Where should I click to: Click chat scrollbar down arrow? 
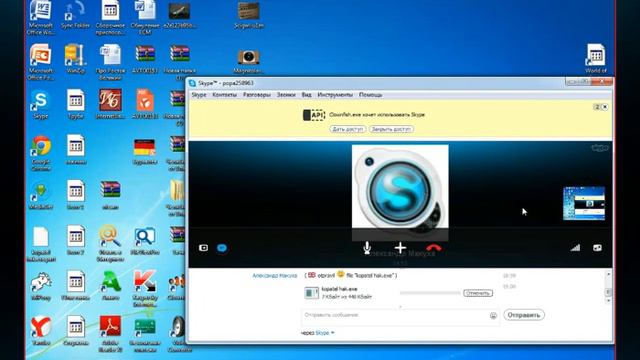608,301
